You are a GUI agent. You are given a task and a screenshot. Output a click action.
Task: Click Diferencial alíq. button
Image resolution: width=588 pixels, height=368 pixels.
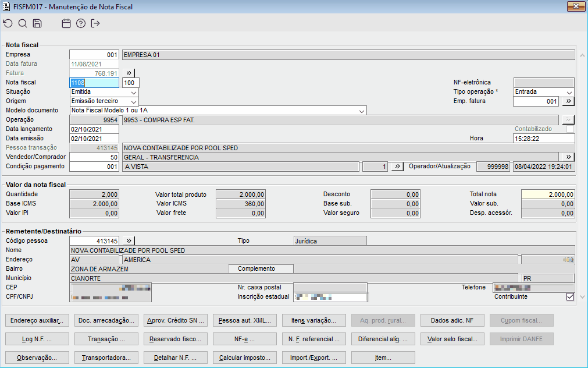click(x=383, y=339)
